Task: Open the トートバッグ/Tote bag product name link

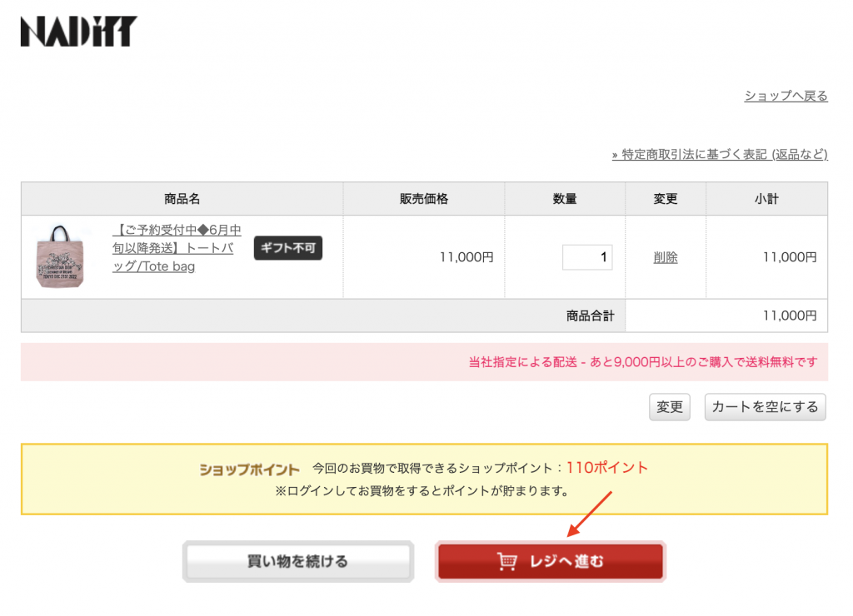Action: pyautogui.click(x=177, y=248)
